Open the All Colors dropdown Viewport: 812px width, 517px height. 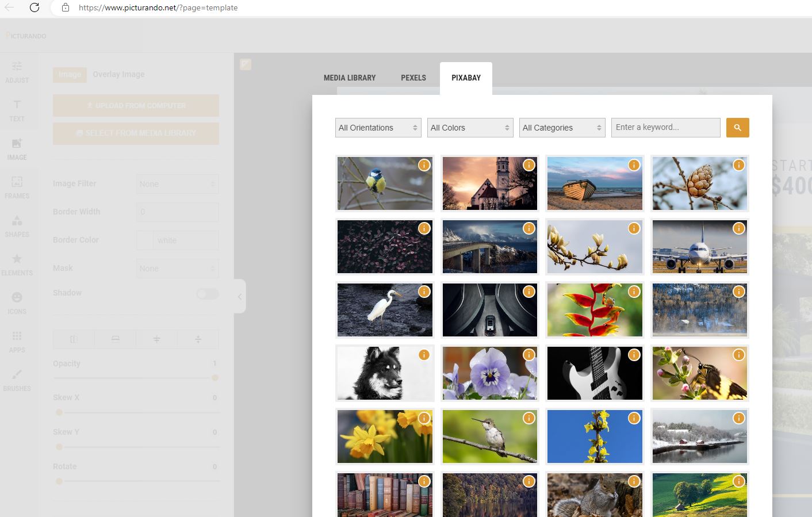(470, 128)
